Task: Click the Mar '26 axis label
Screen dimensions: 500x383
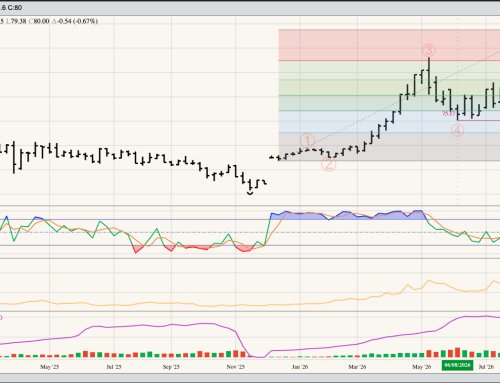Action: [x=357, y=367]
